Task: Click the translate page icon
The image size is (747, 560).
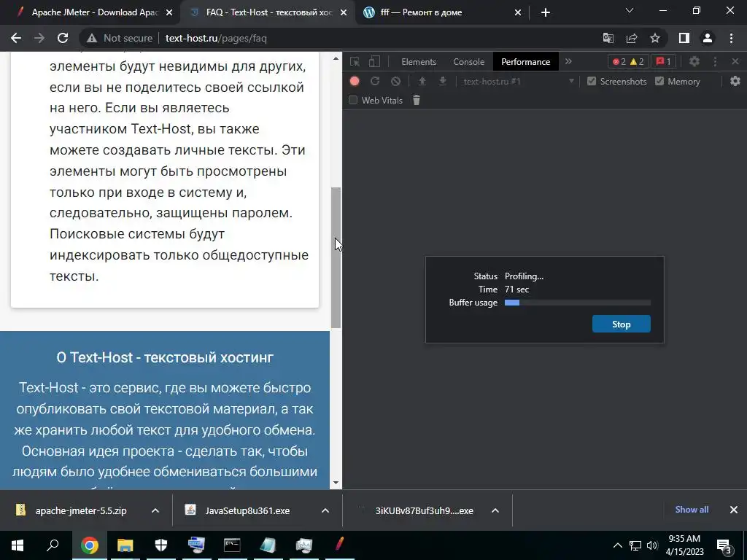Action: 608,38
